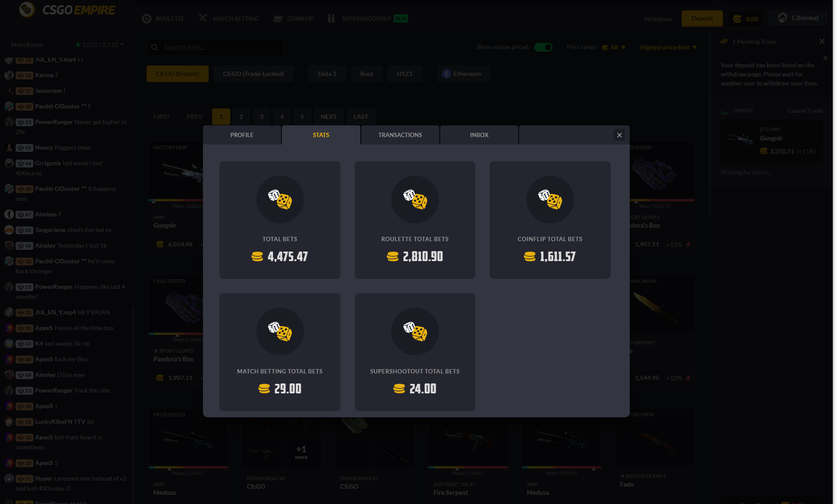Click PowerRanger 'Fuck this site' message
The height and width of the screenshot is (504, 837).
tap(92, 390)
